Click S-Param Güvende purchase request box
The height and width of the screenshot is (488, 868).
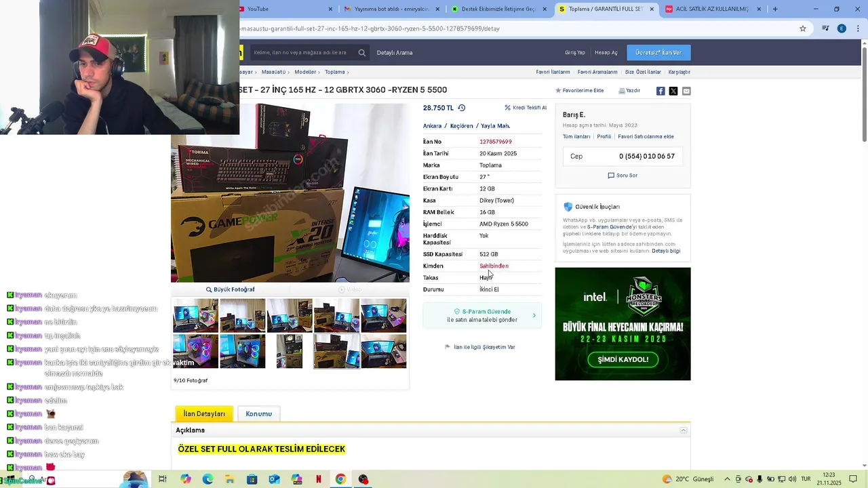(x=482, y=315)
